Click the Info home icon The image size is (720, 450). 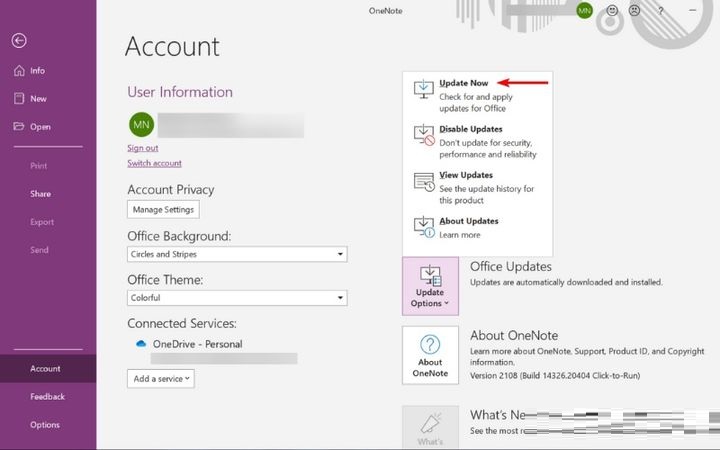click(19, 70)
